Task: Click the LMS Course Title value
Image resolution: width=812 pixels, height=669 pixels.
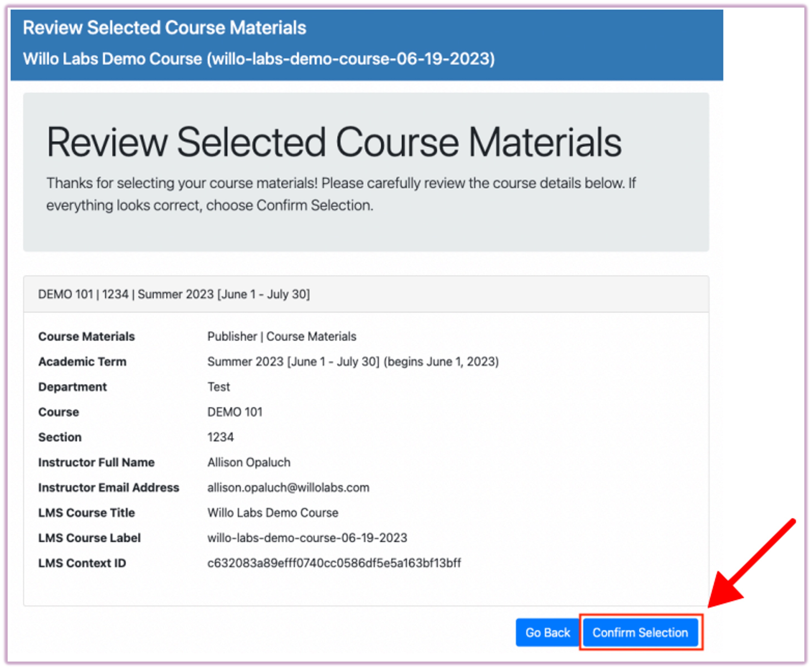Action: 273,512
